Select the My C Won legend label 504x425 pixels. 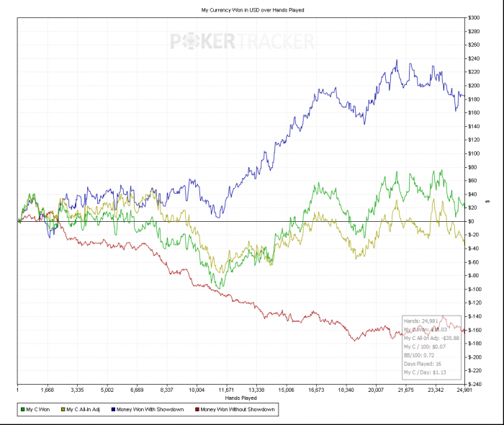38,409
